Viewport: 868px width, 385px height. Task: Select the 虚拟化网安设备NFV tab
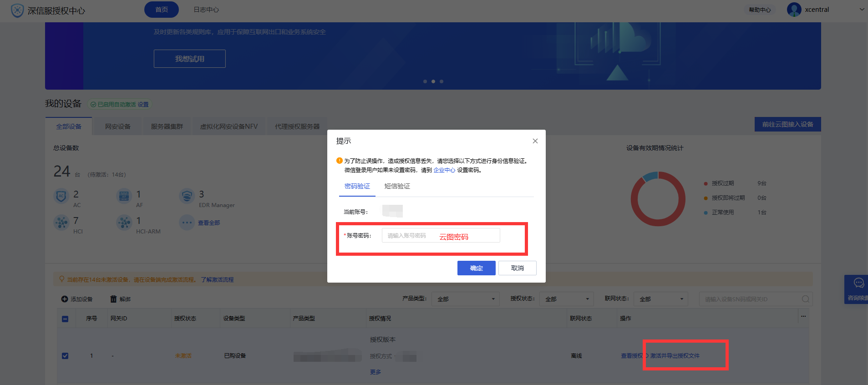(x=229, y=127)
